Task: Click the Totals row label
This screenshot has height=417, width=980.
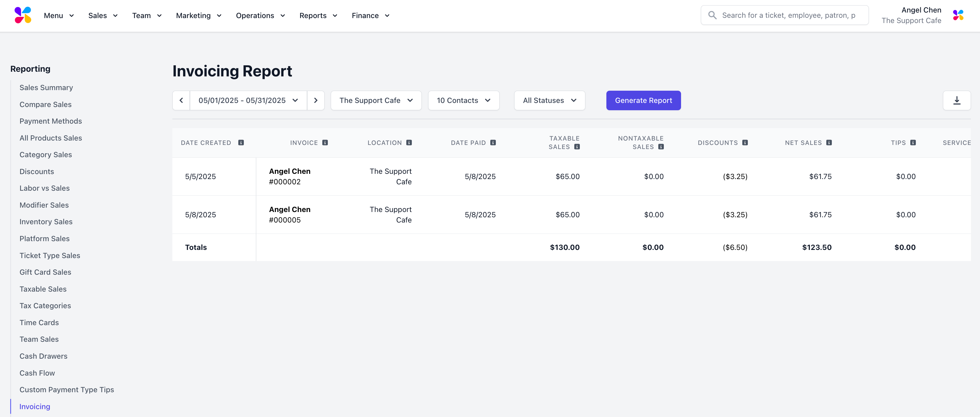Action: point(195,247)
